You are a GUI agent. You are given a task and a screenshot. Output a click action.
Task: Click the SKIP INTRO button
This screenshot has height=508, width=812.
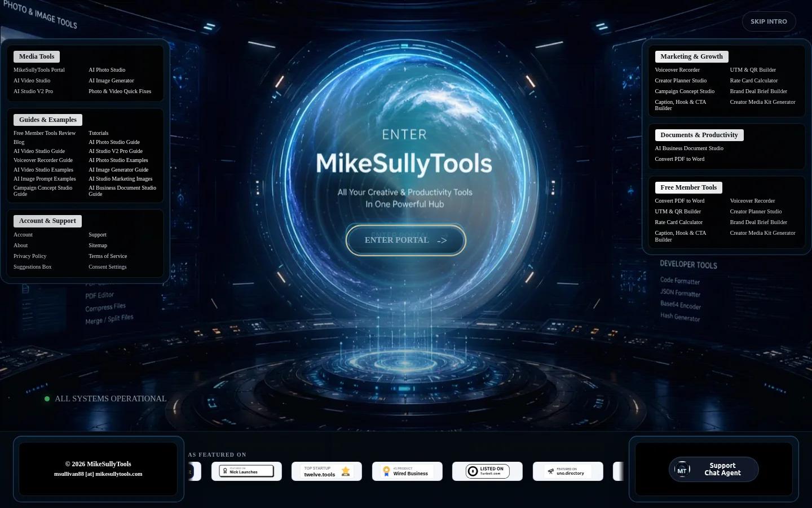769,21
